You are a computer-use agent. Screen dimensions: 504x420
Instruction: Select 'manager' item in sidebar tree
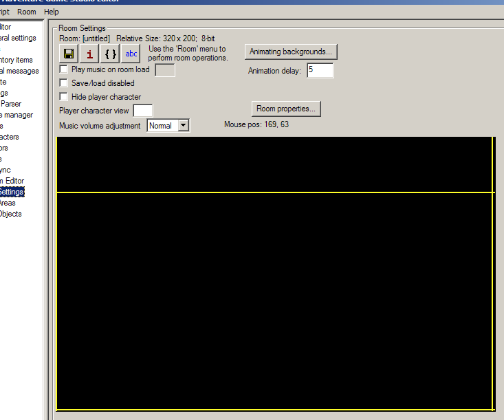[x=17, y=115]
